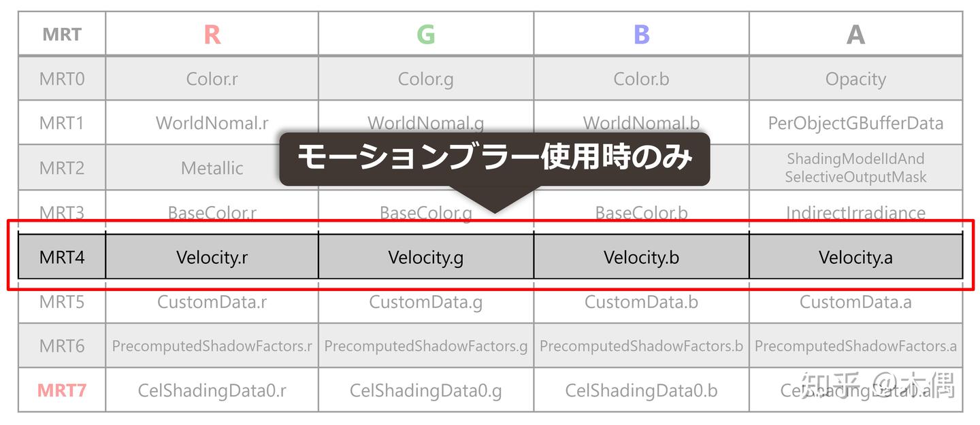This screenshot has width=980, height=425.
Task: Click the highlighted MRT4 row label
Action: [x=62, y=257]
